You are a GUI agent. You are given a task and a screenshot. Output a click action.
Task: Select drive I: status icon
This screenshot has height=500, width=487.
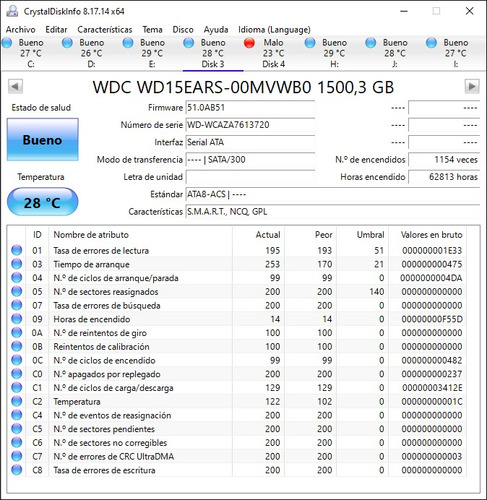tap(431, 43)
